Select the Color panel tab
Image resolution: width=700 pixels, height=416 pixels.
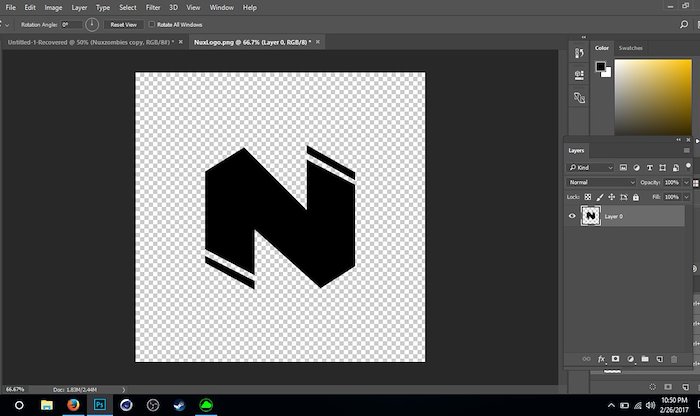(601, 48)
